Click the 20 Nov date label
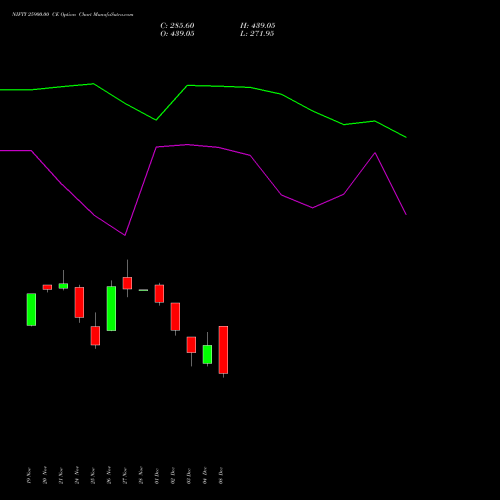The width and height of the screenshot is (500, 500). (45, 475)
